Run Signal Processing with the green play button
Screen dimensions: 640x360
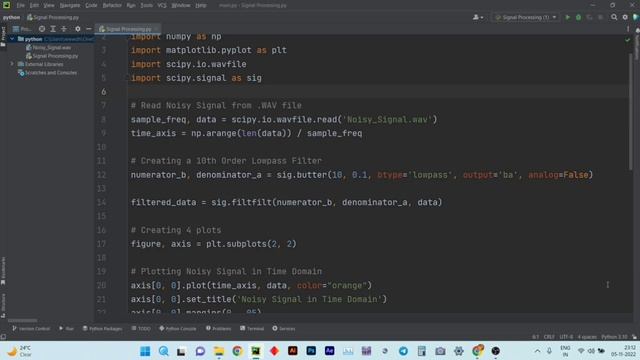(x=567, y=18)
